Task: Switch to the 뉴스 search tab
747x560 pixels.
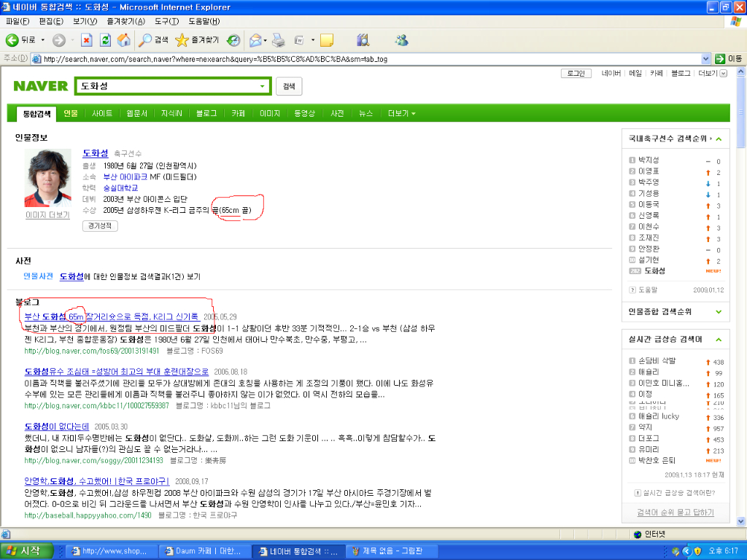Action: coord(365,113)
